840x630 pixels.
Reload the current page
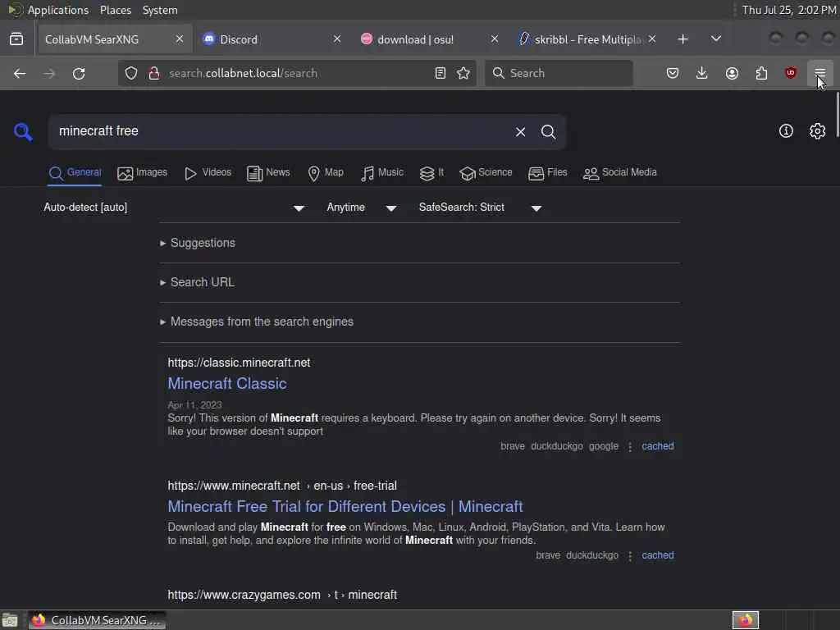pyautogui.click(x=79, y=73)
